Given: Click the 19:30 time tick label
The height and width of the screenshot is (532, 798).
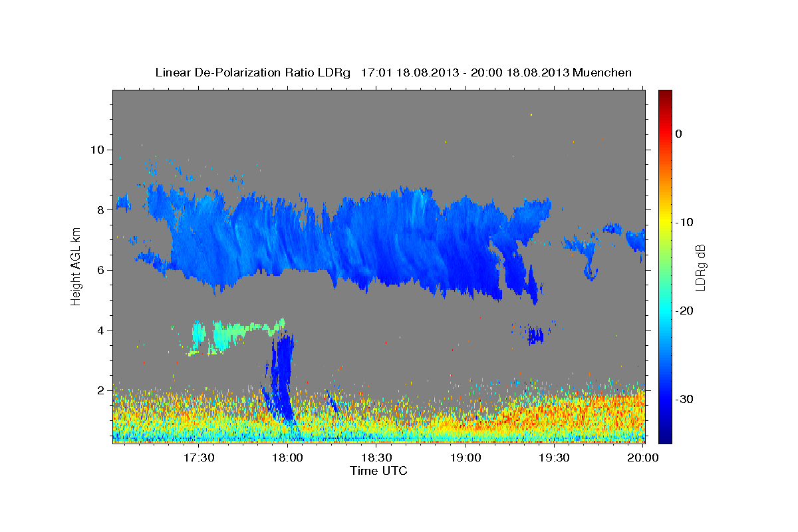Looking at the screenshot, I should click(554, 458).
